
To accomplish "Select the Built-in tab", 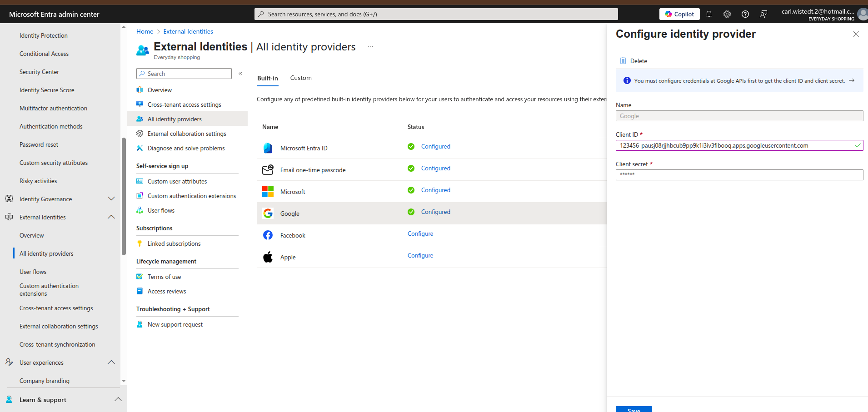I will (268, 78).
